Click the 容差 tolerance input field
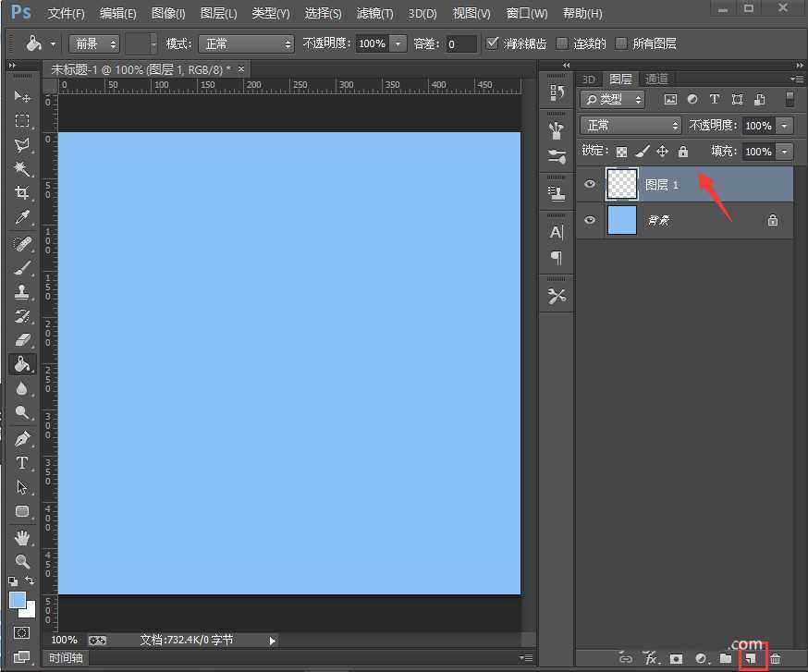Viewport: 808px width, 672px height. click(x=460, y=43)
